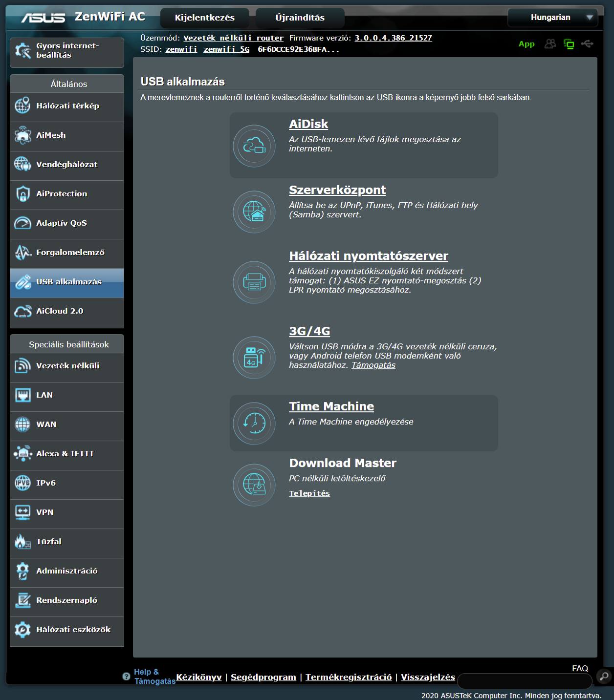Viewport: 614px width, 700px height.
Task: Open the AiDisk title link
Action: coord(308,124)
